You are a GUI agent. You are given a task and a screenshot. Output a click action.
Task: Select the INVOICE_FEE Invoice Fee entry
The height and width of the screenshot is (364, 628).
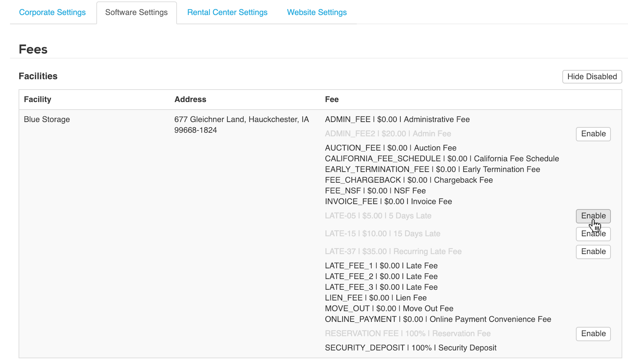(x=388, y=201)
